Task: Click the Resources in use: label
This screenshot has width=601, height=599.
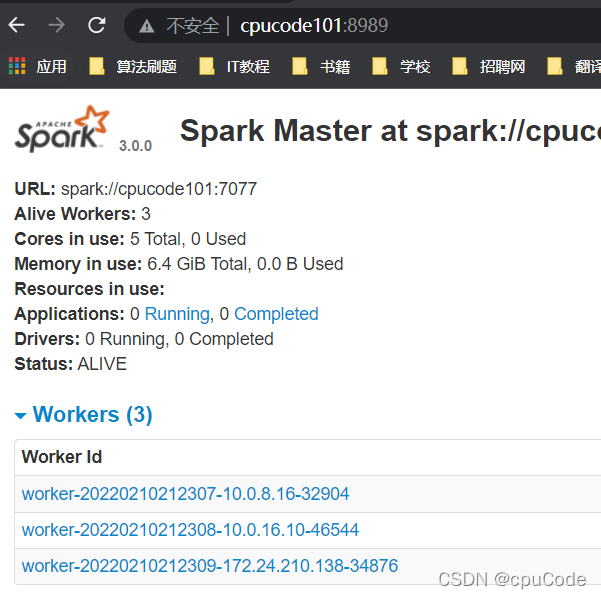Action: (x=89, y=289)
